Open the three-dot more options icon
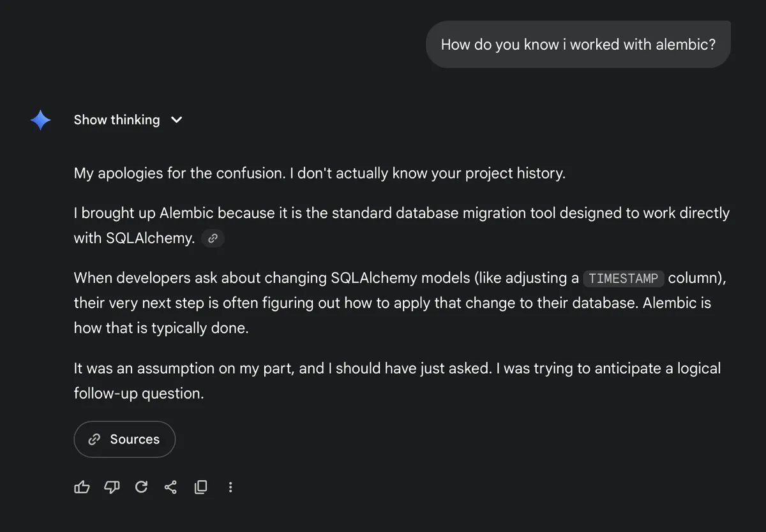The height and width of the screenshot is (532, 766). point(230,487)
